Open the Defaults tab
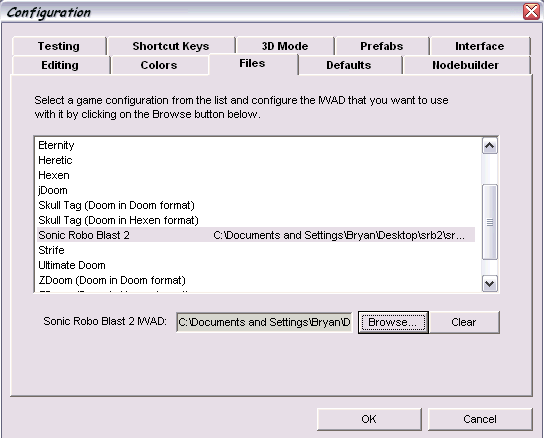The width and height of the screenshot is (544, 438). pyautogui.click(x=349, y=65)
